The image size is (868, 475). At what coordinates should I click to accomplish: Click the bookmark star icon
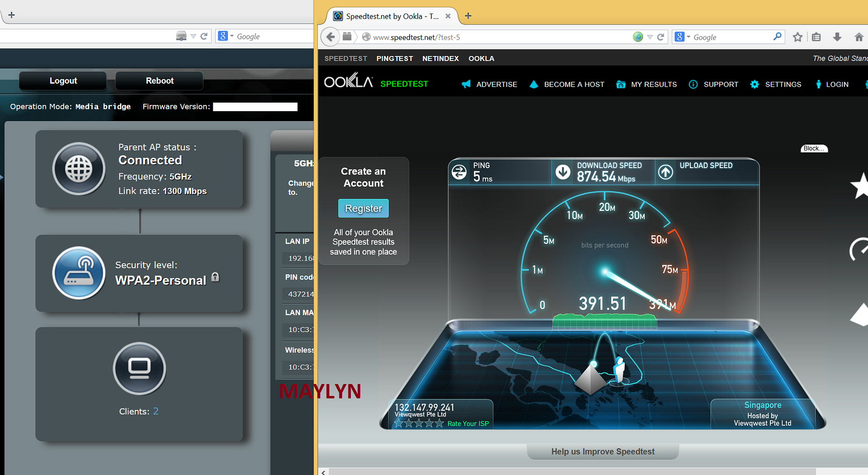pyautogui.click(x=797, y=37)
